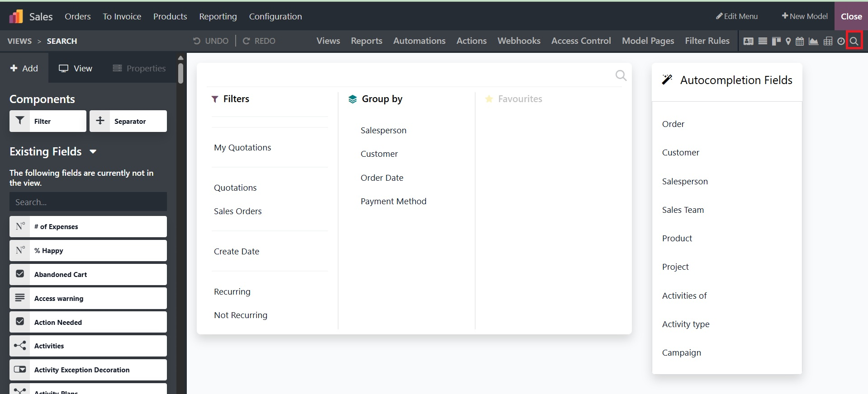Open the Graph view icon
This screenshot has height=394, width=868.
813,41
